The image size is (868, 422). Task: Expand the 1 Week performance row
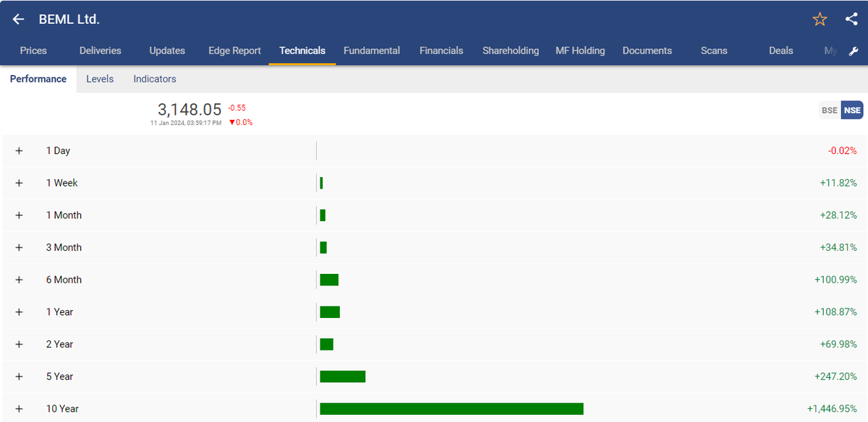pyautogui.click(x=19, y=183)
